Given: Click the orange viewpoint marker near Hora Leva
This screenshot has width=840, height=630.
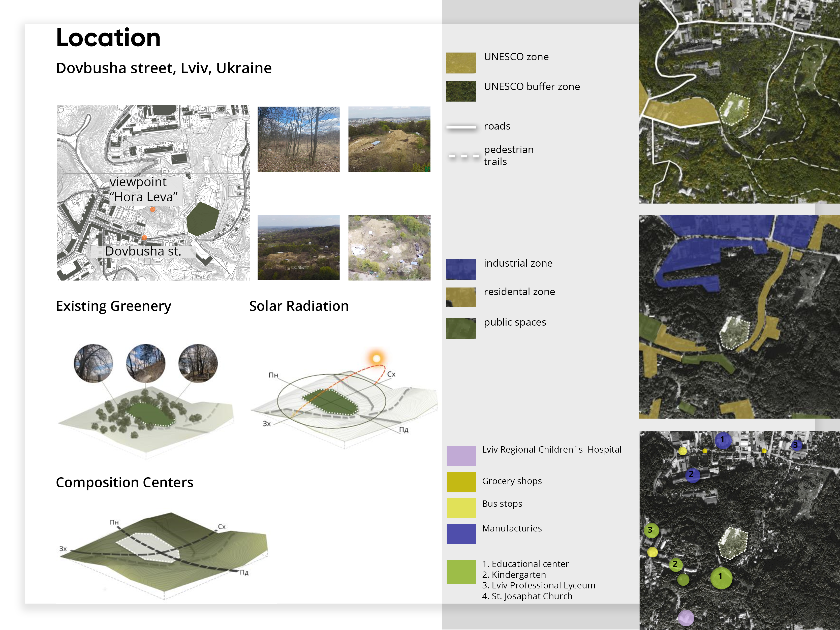Looking at the screenshot, I should 153,209.
